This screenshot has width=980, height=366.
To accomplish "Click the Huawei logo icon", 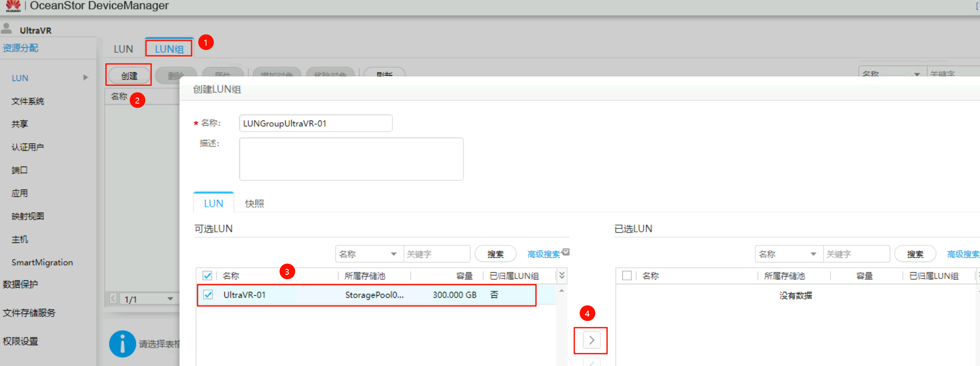I will (13, 6).
